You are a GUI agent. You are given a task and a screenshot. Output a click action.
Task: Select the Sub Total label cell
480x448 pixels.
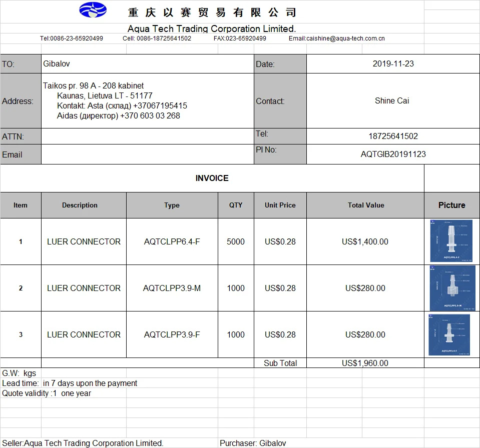click(280, 363)
